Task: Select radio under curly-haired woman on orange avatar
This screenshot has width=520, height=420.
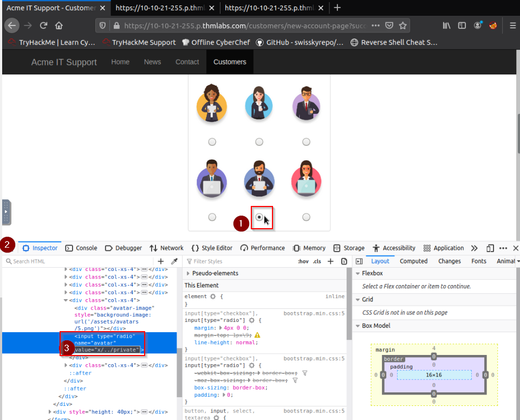Action: pyautogui.click(x=212, y=142)
